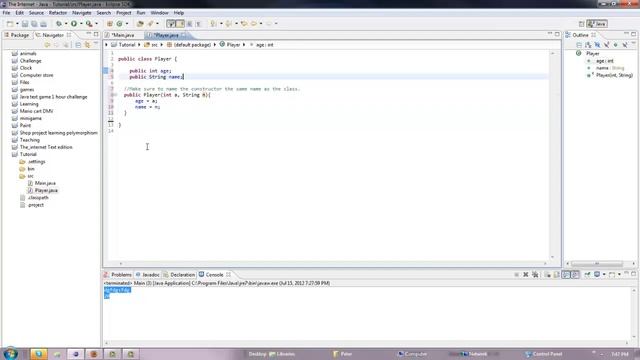Toggle Hide Non-Public Members in Outline
This screenshot has height=360, width=640.
pyautogui.click(x=616, y=44)
